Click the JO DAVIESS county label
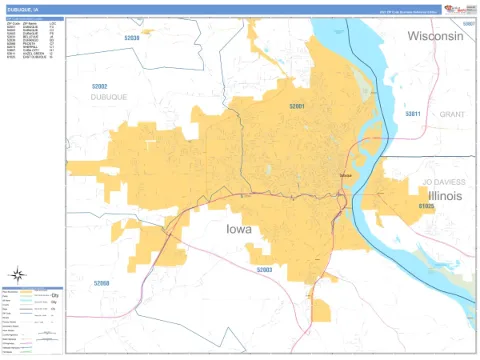 [444, 182]
